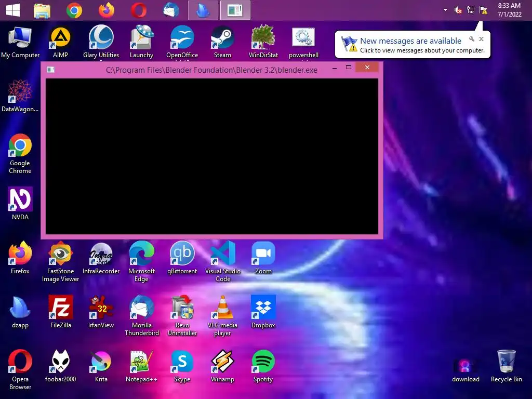Select the Opera Browser desktop shortcut
This screenshot has width=532, height=399.
point(20,369)
